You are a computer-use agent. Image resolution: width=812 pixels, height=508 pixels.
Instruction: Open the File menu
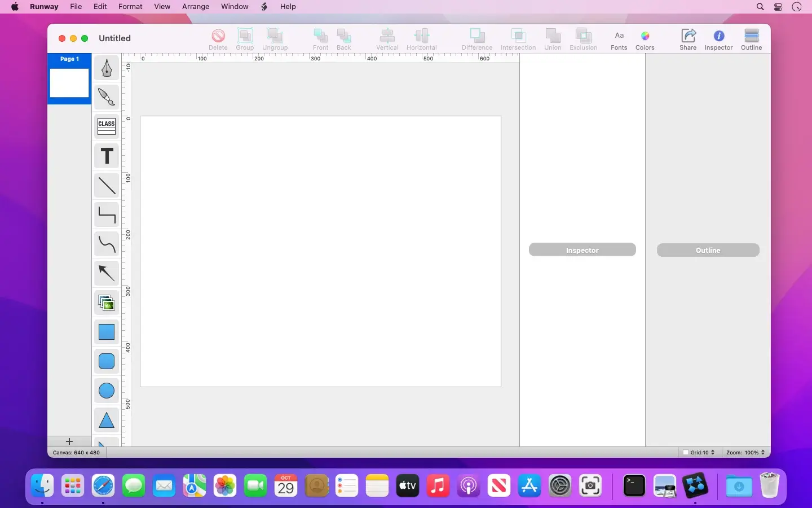click(76, 7)
